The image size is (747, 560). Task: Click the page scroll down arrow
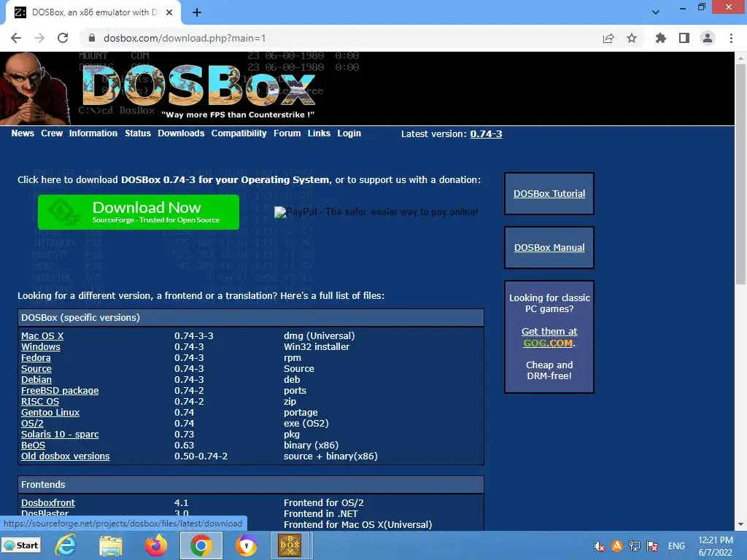click(x=740, y=524)
